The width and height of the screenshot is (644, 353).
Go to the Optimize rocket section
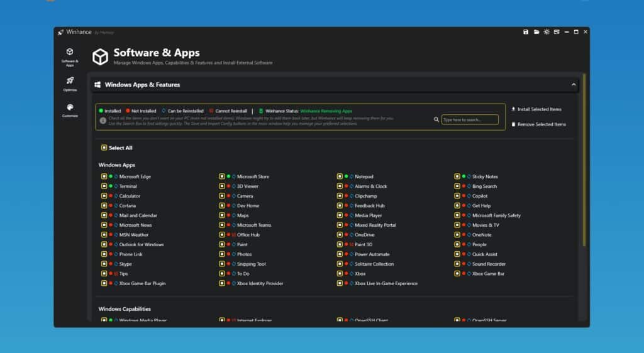(70, 84)
